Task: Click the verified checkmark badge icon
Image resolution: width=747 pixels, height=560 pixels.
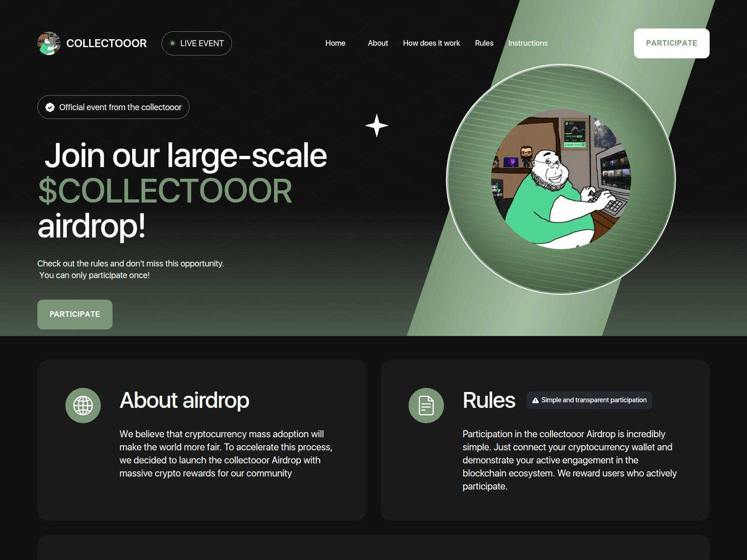Action: tap(50, 107)
